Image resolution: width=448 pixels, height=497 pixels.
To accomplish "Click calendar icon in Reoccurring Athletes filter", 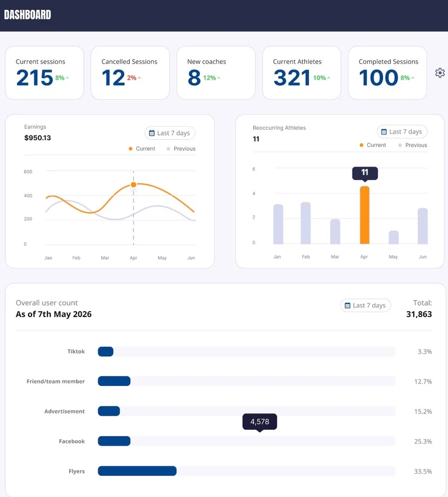I will pos(384,132).
